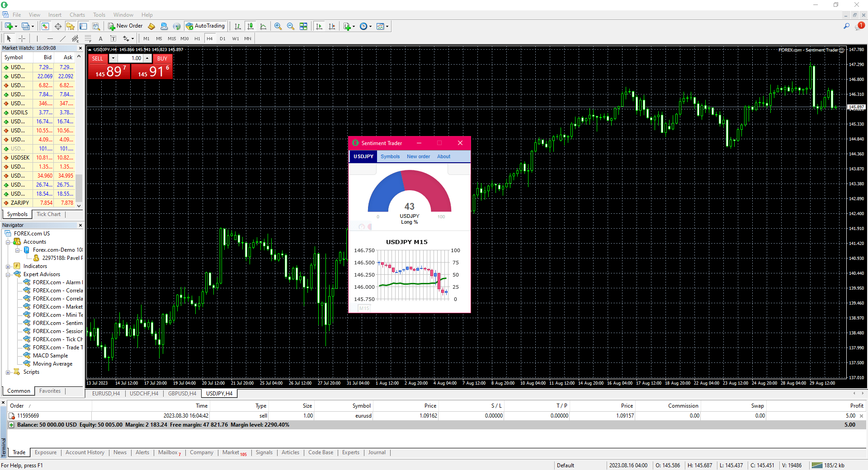The image size is (868, 470).
Task: Select the Crosshair tool
Action: (x=22, y=38)
